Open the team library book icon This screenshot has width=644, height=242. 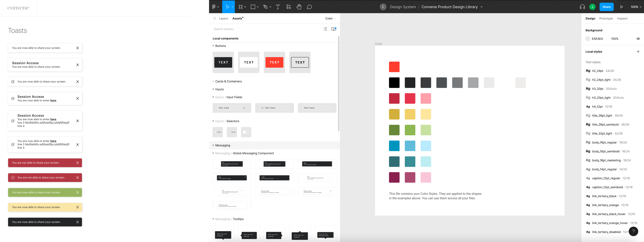(333, 29)
